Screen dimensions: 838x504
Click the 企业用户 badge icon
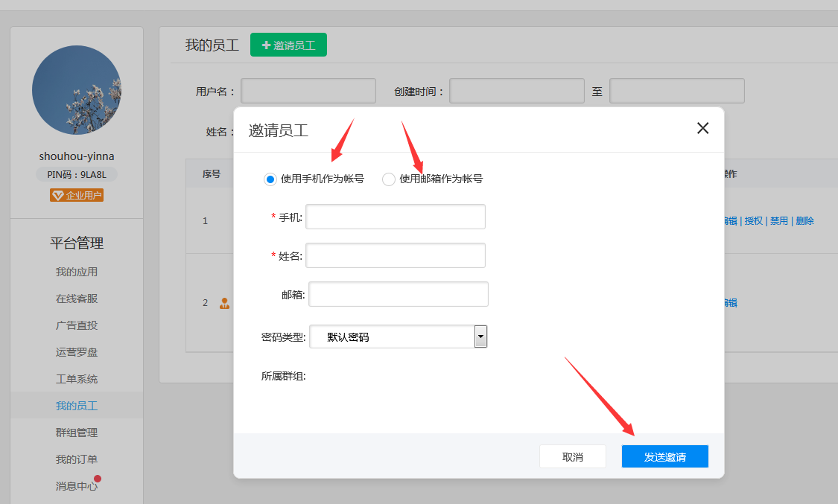pyautogui.click(x=57, y=196)
